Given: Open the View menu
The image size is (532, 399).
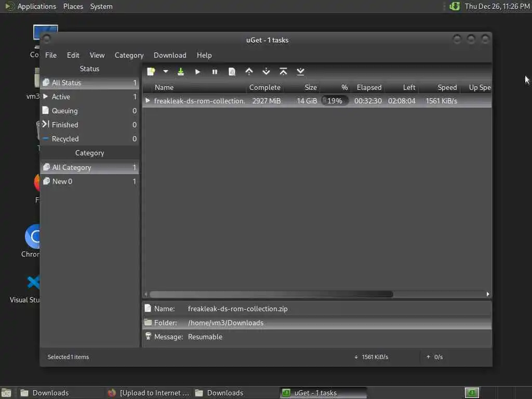Looking at the screenshot, I should coord(97,55).
